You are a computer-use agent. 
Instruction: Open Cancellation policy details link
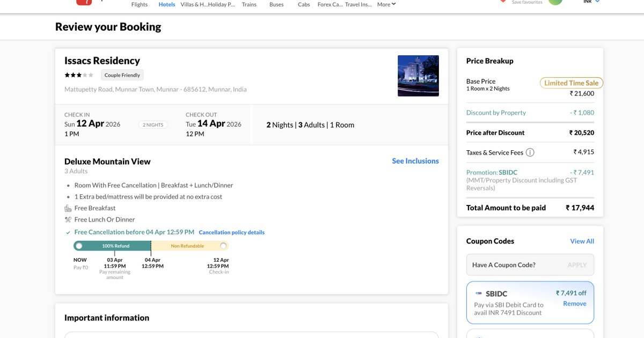coord(232,232)
